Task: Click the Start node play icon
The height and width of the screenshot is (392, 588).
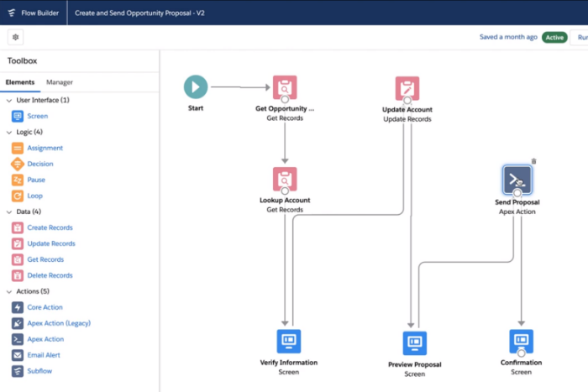Action: tap(196, 86)
